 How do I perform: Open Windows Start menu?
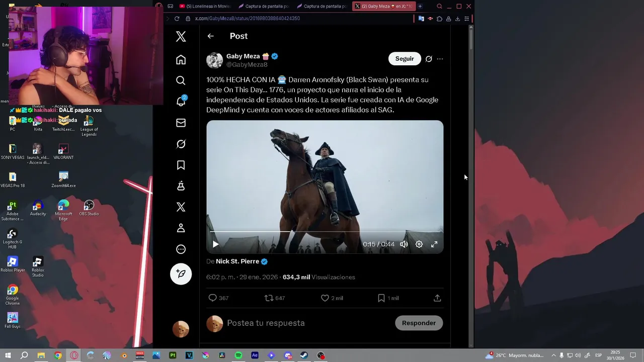click(8, 355)
